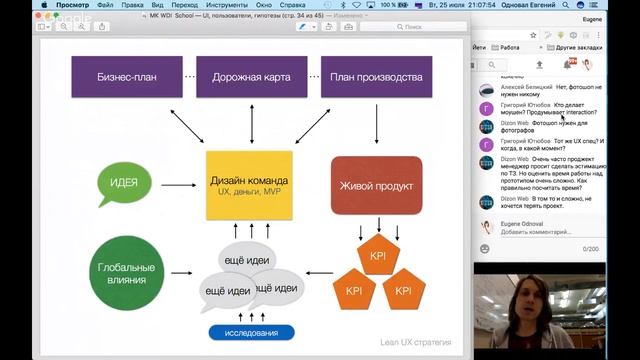
Task: Click the Дорожная карта purple box
Action: (252, 77)
